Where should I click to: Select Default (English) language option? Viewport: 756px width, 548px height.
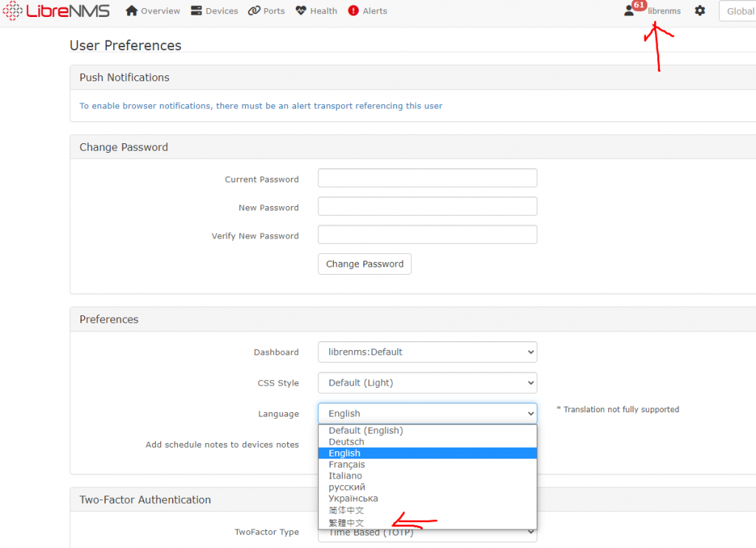point(427,431)
